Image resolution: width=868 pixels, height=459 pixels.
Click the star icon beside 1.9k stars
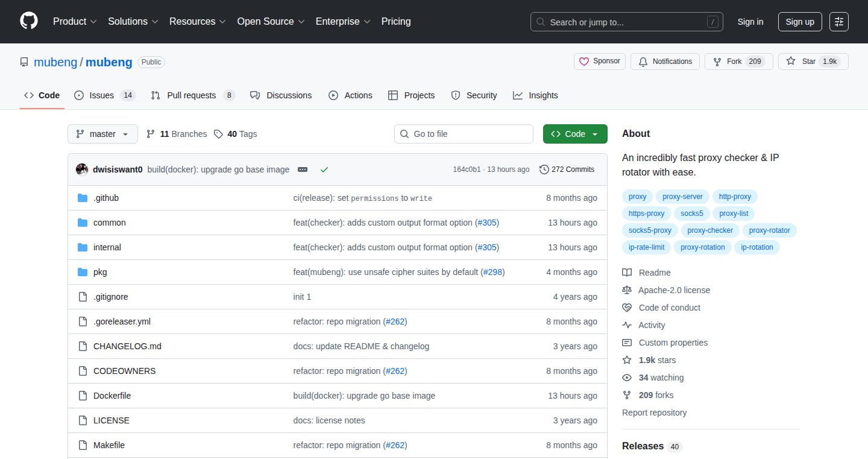pyautogui.click(x=627, y=360)
